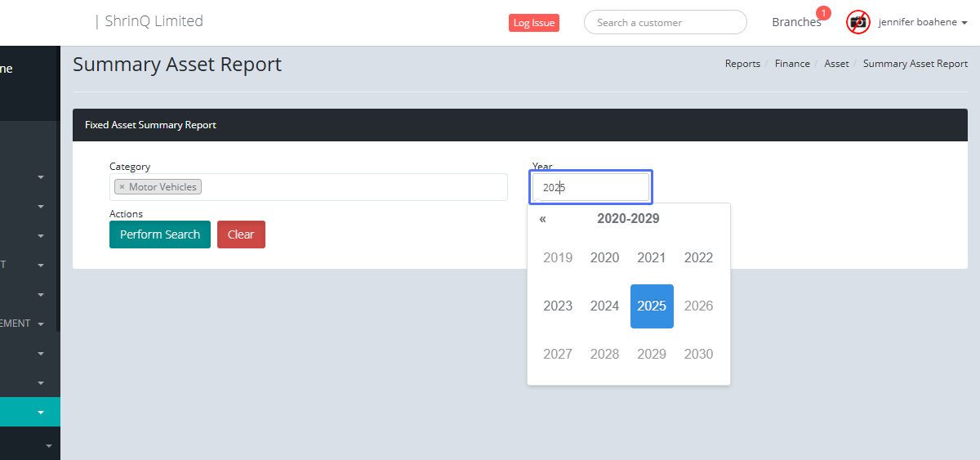
Task: Click the Branches notification badge
Action: 823,13
